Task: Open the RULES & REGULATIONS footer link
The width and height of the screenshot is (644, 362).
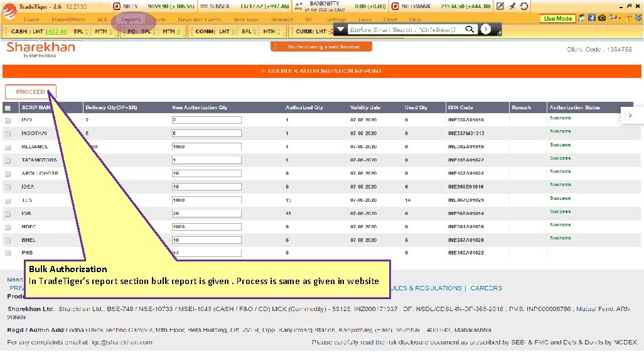Action: pyautogui.click(x=426, y=288)
